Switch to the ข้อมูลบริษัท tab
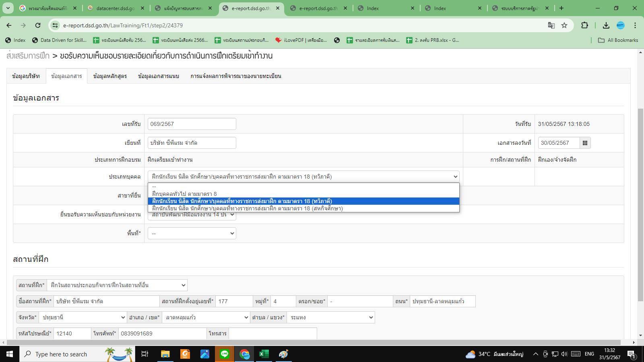 coord(26,76)
